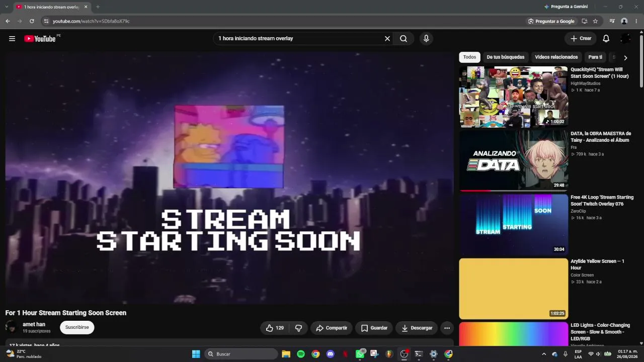Open the Snipping Tool from the taskbar

tap(374, 354)
